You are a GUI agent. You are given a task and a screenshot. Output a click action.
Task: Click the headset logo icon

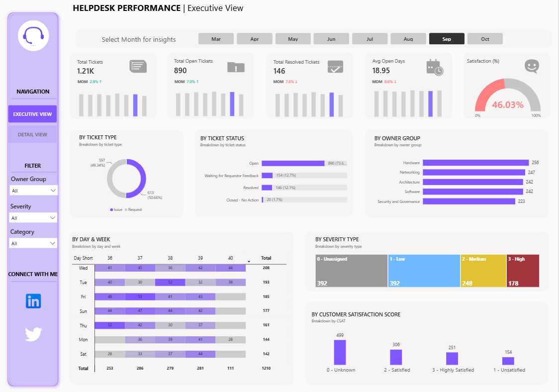[33, 36]
